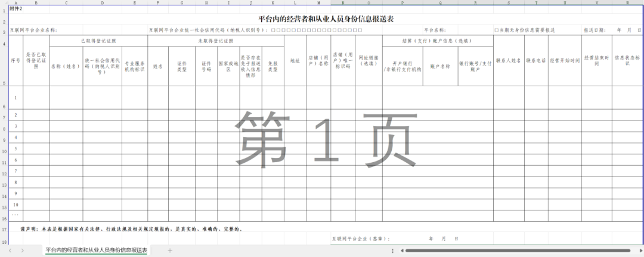Click the 免报类型 header cell
The width and height of the screenshot is (644, 257).
pyautogui.click(x=273, y=66)
